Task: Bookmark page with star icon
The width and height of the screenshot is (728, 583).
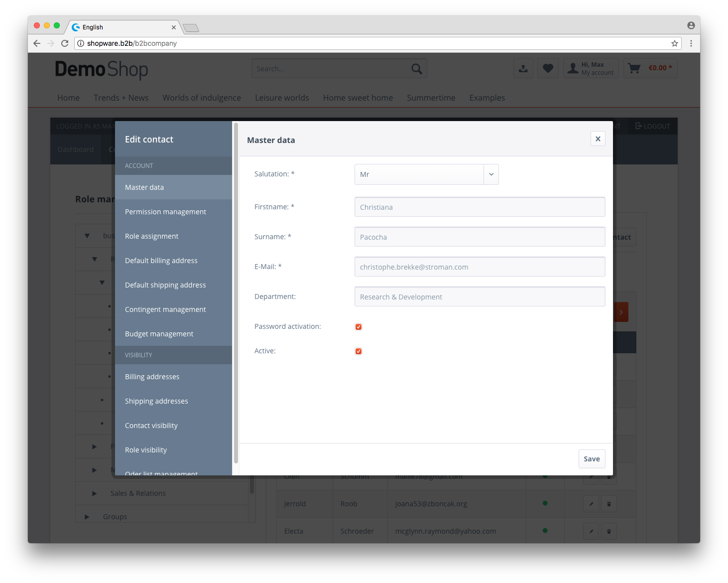Action: tap(675, 43)
